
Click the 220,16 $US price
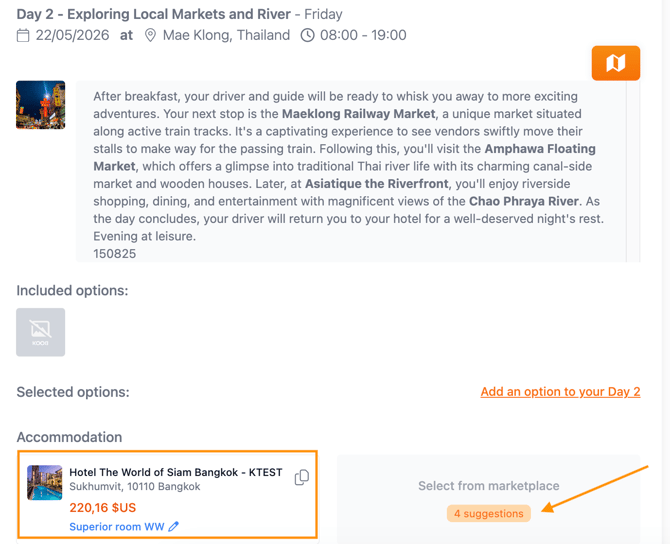[101, 507]
